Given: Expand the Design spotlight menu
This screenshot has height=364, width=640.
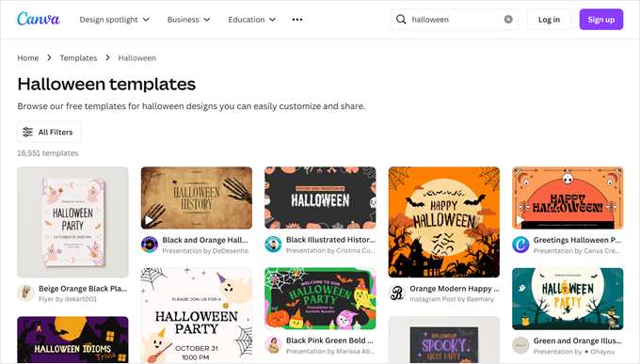Looking at the screenshot, I should pos(114,20).
